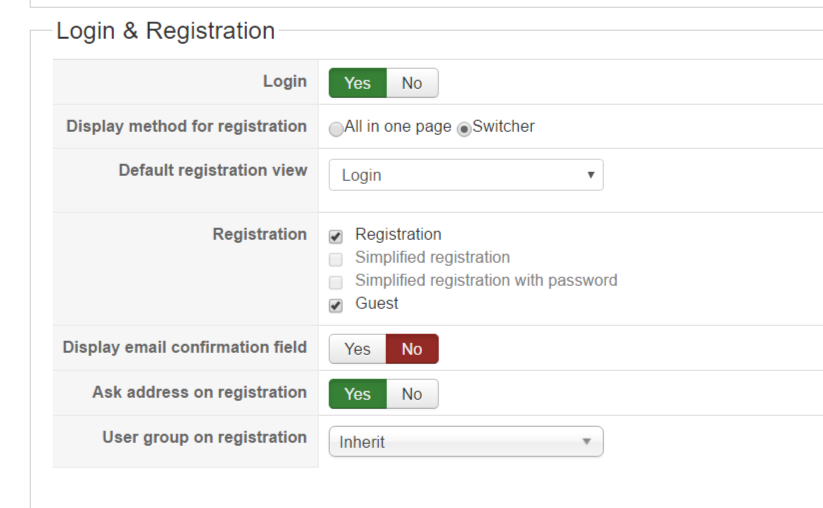The height and width of the screenshot is (508, 823).
Task: Toggle the Guest checkbox
Action: [x=336, y=306]
